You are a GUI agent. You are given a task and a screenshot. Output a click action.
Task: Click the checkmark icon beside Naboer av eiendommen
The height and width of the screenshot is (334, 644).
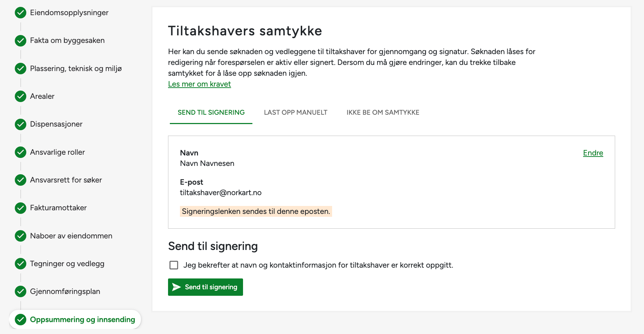pyautogui.click(x=21, y=236)
